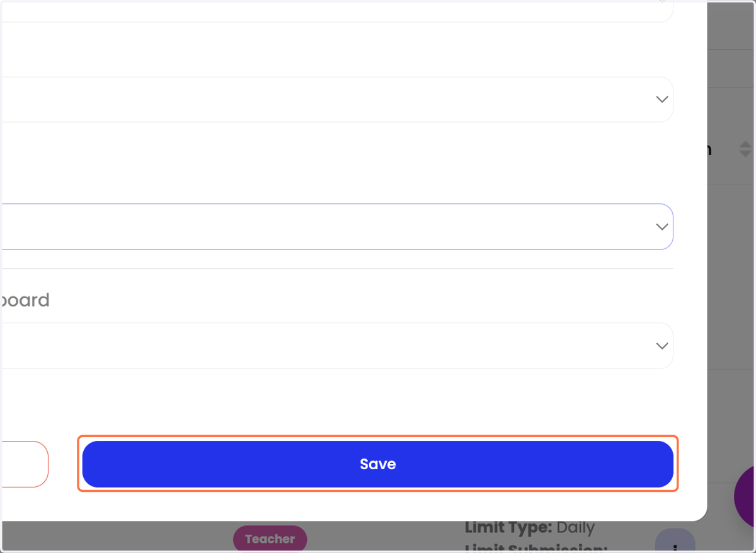The image size is (756, 553).
Task: Click the 'Limit Type: Daily' text behind dialog
Action: click(530, 527)
